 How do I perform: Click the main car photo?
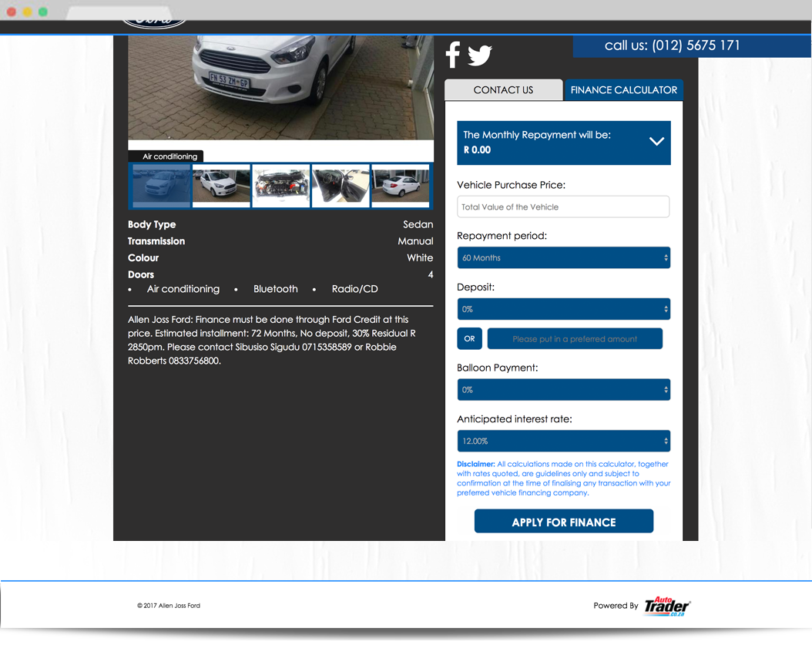(280, 88)
